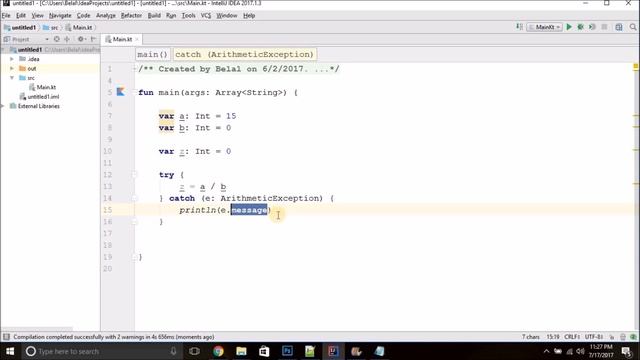
Task: Run the program with the green play button
Action: tap(569, 27)
